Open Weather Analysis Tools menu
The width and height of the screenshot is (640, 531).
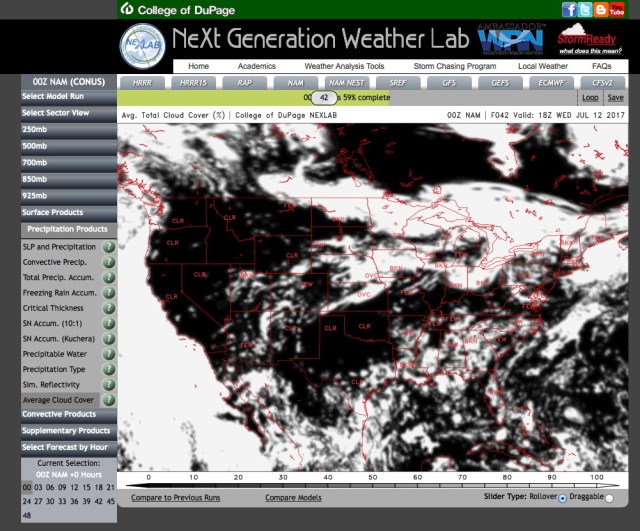344,66
